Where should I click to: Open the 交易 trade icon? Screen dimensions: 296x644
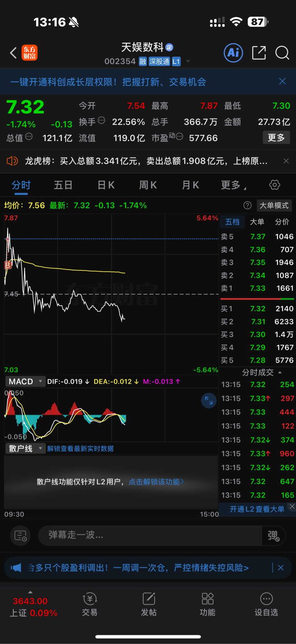pos(90,599)
